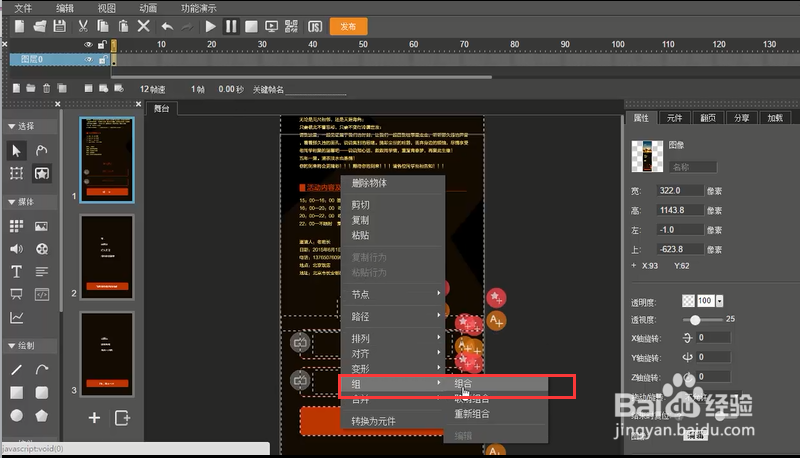Play the animation

pyautogui.click(x=210, y=27)
